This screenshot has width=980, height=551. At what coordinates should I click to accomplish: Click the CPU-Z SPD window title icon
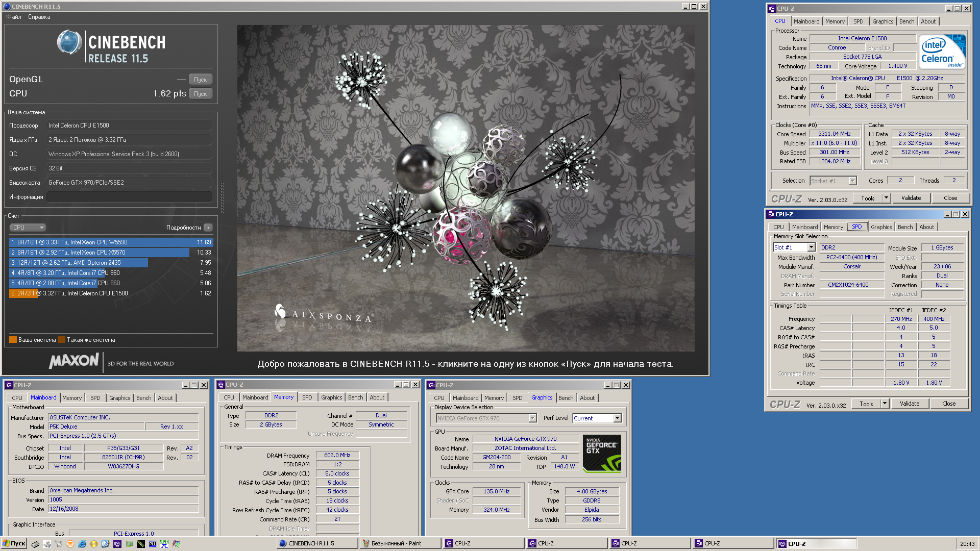[770, 214]
